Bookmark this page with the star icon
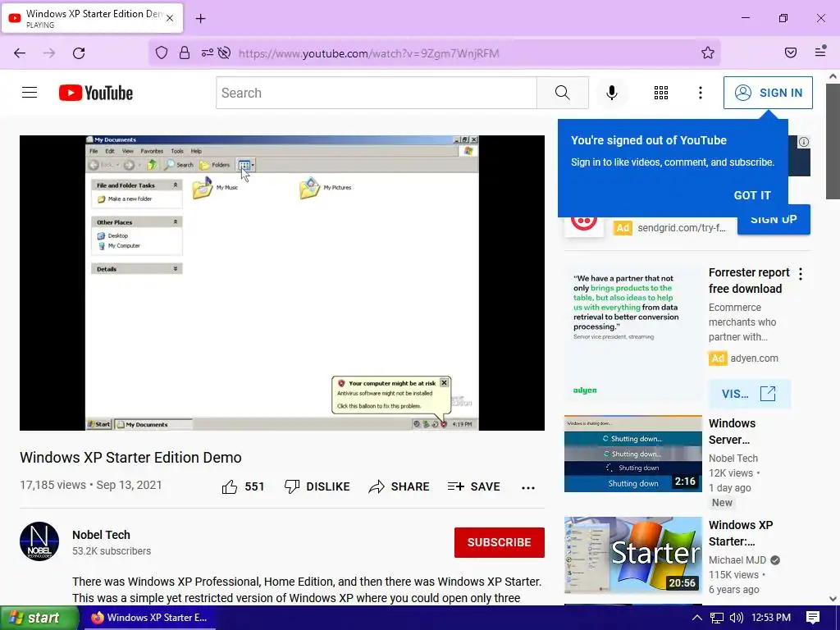Viewport: 840px width, 630px height. pyautogui.click(x=708, y=52)
